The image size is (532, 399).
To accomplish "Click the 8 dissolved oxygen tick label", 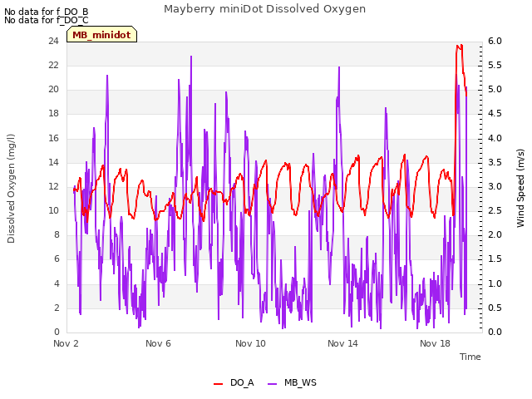I will [57, 234].
